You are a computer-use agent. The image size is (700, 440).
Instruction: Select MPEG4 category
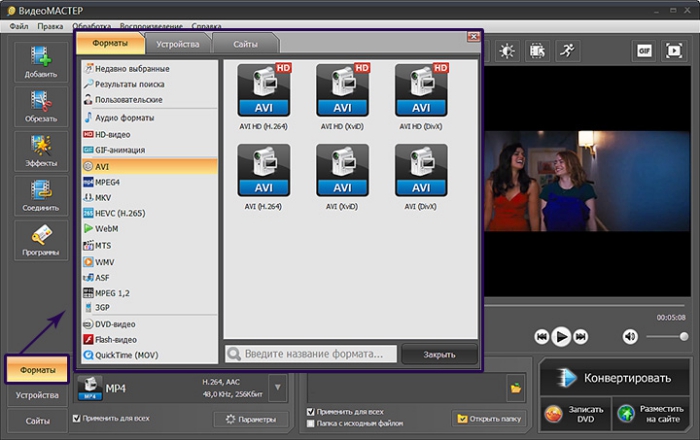(x=150, y=182)
